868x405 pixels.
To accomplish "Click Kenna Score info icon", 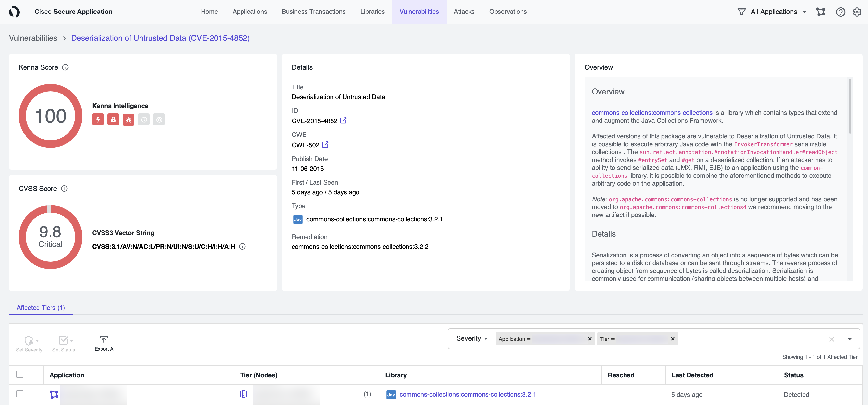I will pyautogui.click(x=65, y=67).
